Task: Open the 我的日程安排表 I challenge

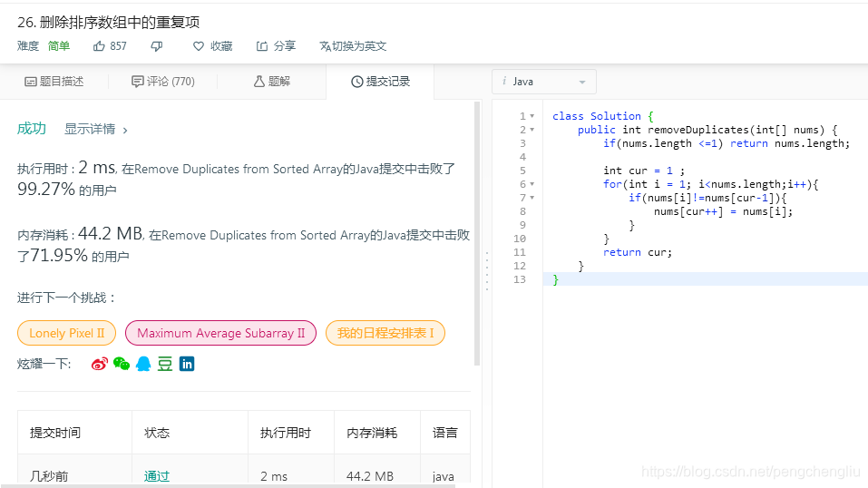Action: coord(385,333)
